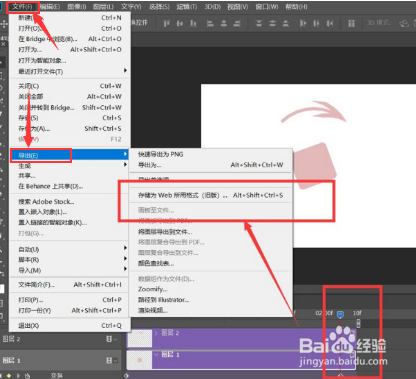Choose Zoomify export item
Image resolution: width=416 pixels, height=379 pixels.
coord(211,289)
